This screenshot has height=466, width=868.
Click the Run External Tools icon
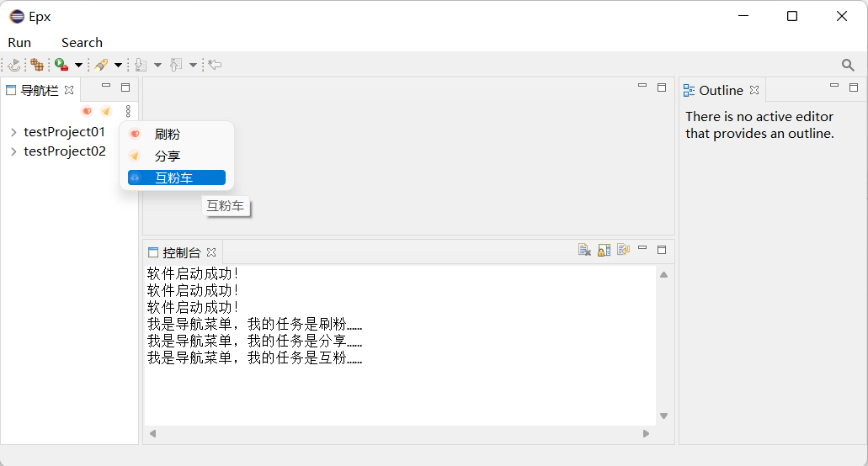coord(61,65)
